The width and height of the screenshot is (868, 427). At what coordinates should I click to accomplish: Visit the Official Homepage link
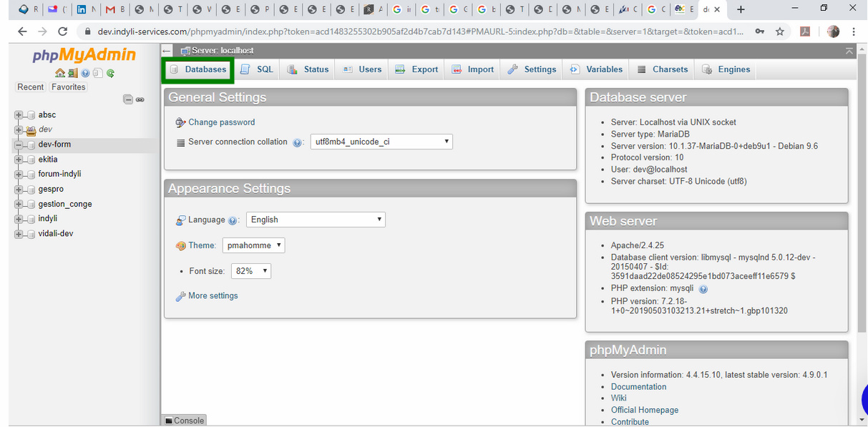(645, 411)
